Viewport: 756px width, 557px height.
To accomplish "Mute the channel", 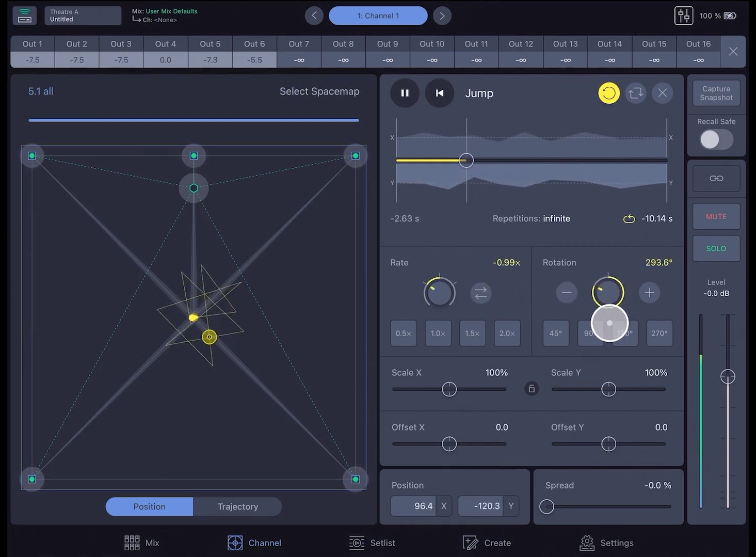I will (716, 216).
